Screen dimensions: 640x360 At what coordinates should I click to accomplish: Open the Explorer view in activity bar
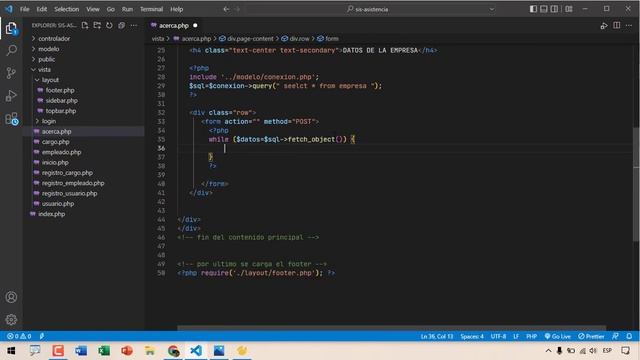pyautogui.click(x=11, y=29)
